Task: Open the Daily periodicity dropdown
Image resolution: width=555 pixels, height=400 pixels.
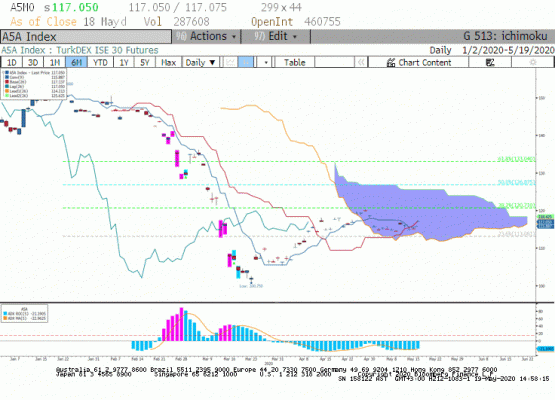Action: (200, 63)
